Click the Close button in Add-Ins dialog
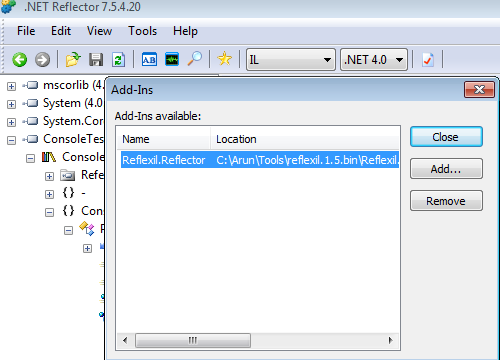The width and height of the screenshot is (500, 360). click(x=446, y=137)
